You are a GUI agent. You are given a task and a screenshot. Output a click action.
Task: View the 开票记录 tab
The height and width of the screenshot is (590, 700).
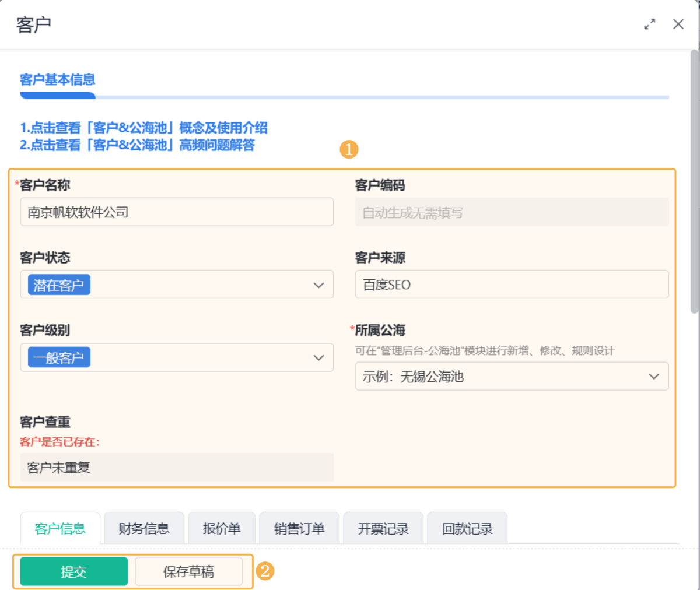click(x=383, y=529)
